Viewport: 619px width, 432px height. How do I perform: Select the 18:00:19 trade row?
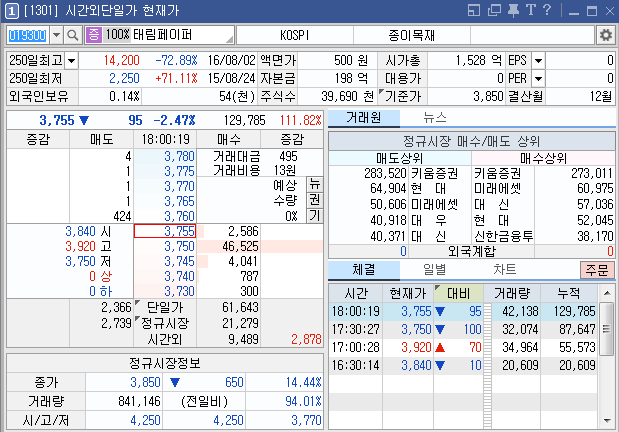(463, 311)
